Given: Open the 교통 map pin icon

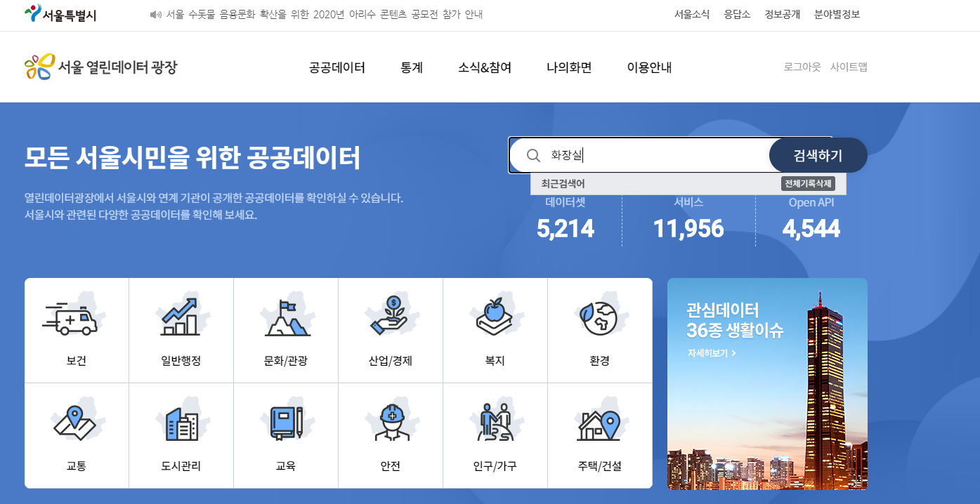Looking at the screenshot, I should [75, 423].
